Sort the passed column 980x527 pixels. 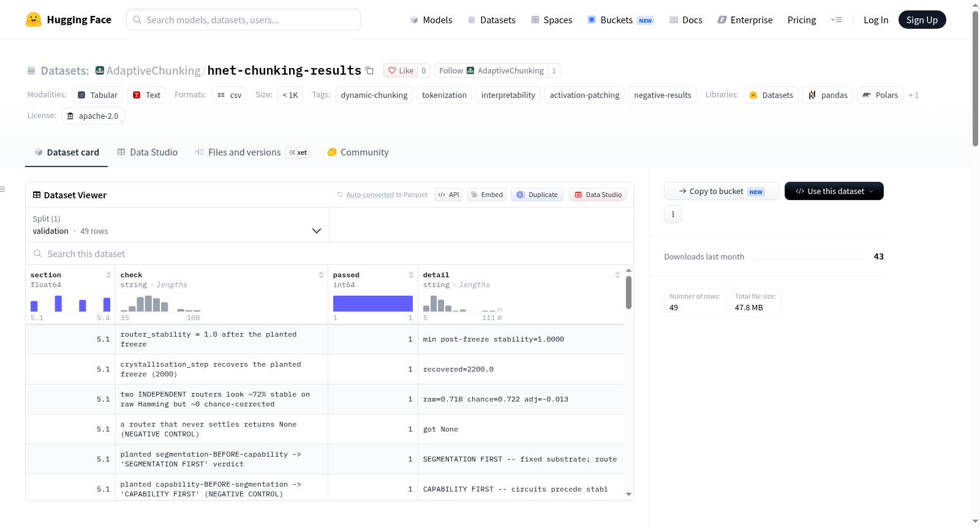(411, 275)
